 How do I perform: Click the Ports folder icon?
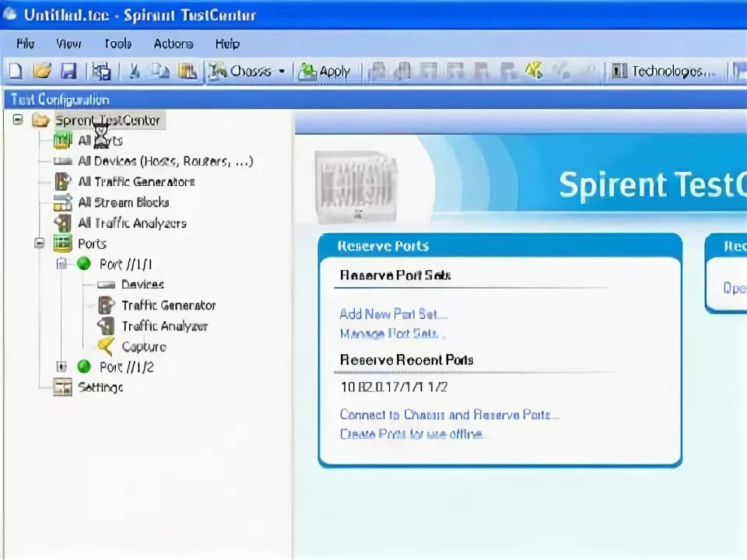62,243
